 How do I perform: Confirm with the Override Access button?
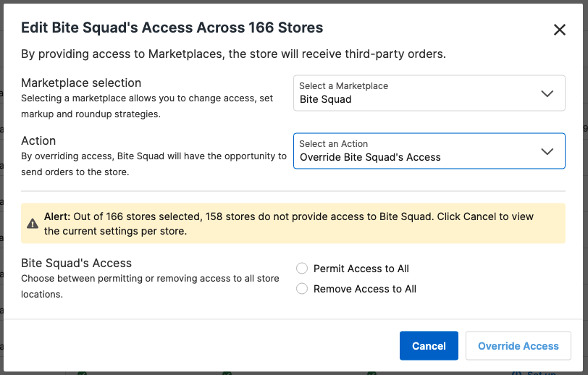point(518,346)
